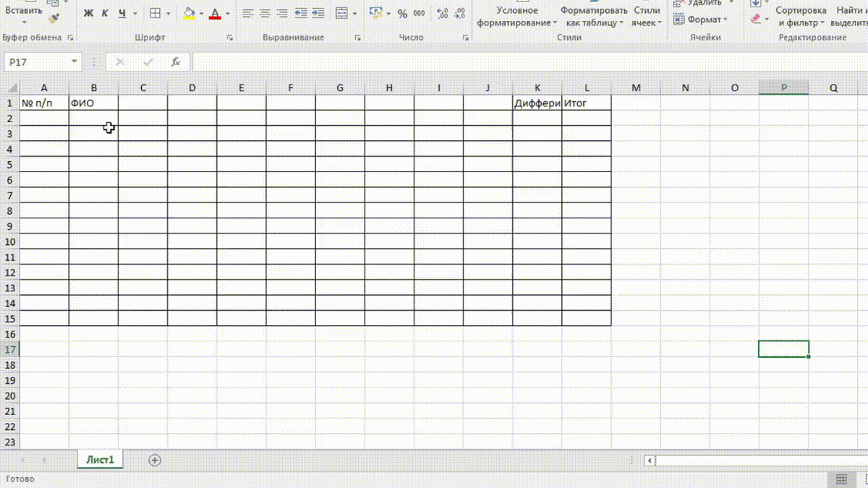The height and width of the screenshot is (488, 868).
Task: Open the Стили ячеек menu
Action: pyautogui.click(x=646, y=17)
